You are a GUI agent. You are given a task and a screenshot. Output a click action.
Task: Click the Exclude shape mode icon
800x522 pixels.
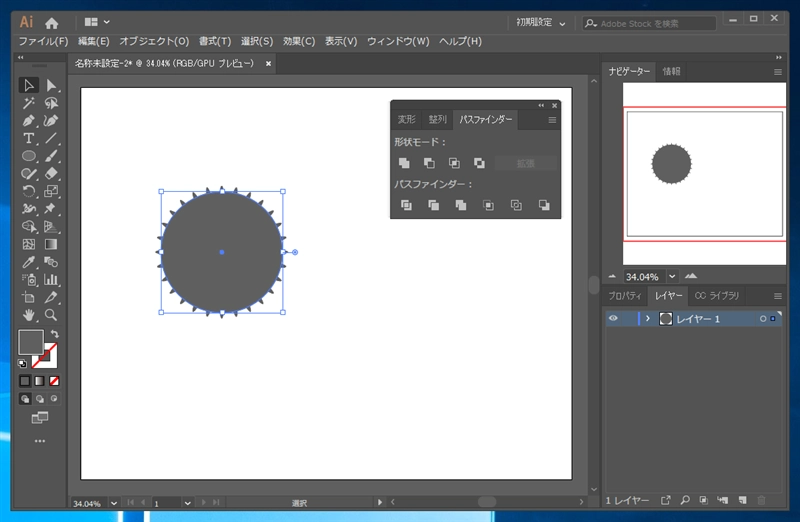[x=479, y=163]
